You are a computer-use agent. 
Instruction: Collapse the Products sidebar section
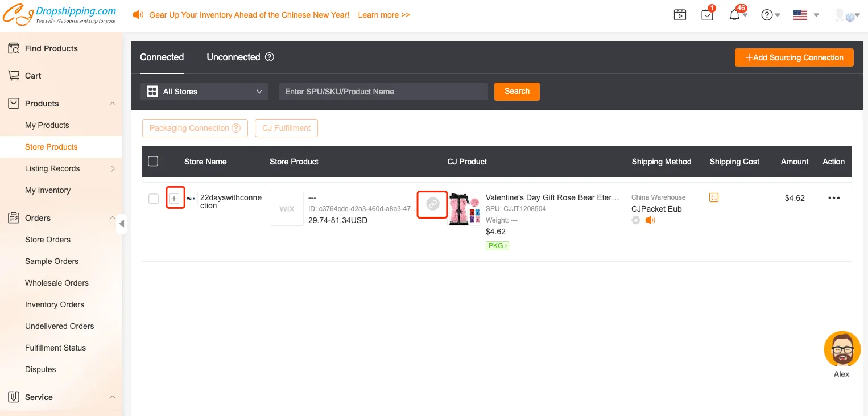(112, 104)
